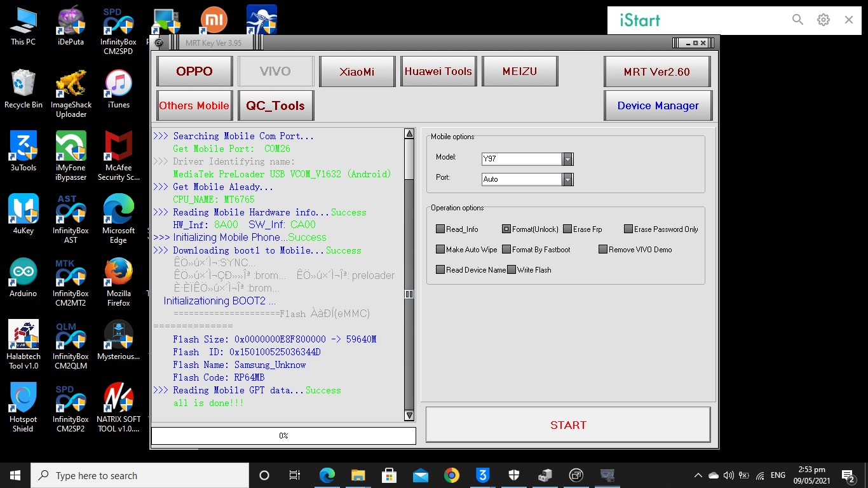Open iTunes desktop icon
This screenshot has height=488, width=868.
point(118,89)
